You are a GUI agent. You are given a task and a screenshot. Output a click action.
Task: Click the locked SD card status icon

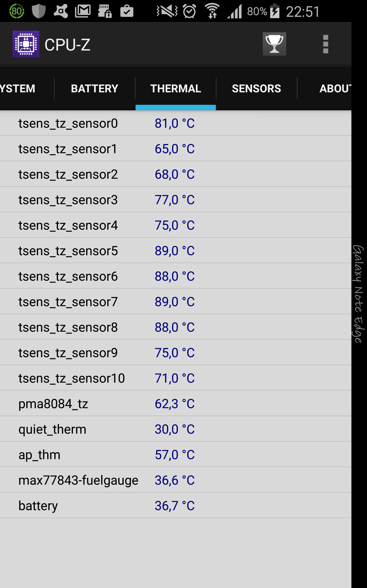click(x=105, y=11)
